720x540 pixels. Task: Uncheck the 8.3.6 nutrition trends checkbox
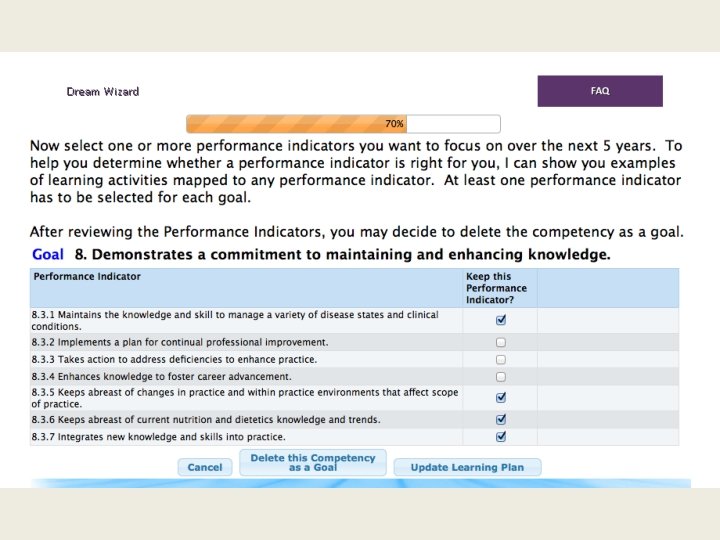point(501,419)
